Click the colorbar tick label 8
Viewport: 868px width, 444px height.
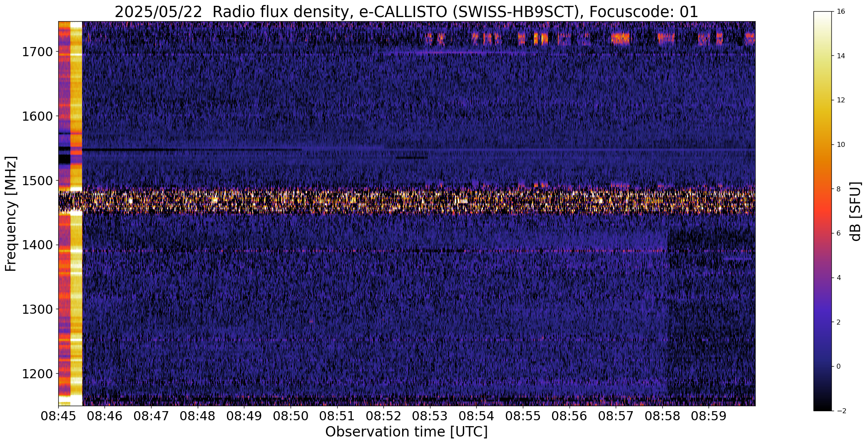point(838,189)
